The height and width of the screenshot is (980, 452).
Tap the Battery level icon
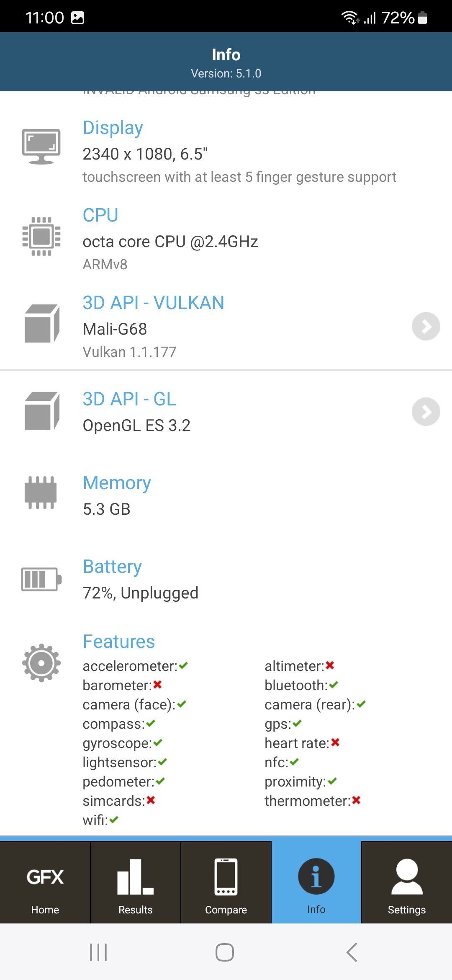pyautogui.click(x=41, y=579)
